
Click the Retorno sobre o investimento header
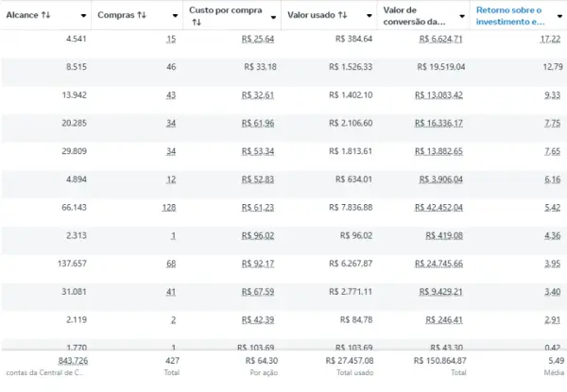click(x=510, y=16)
